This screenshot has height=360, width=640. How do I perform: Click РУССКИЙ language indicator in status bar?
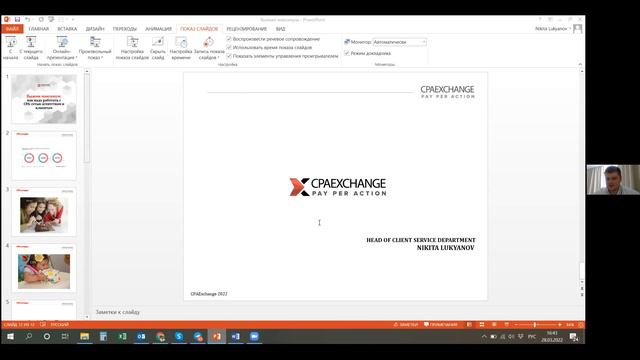(x=60, y=324)
